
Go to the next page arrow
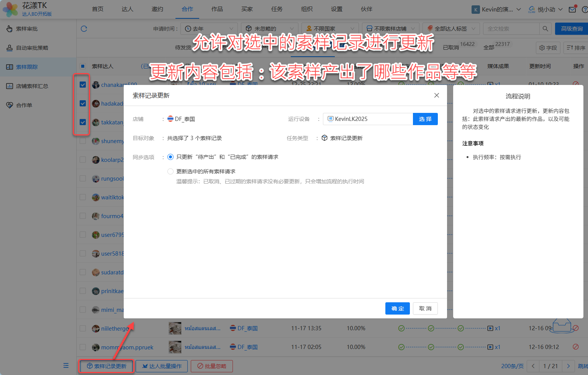568,366
